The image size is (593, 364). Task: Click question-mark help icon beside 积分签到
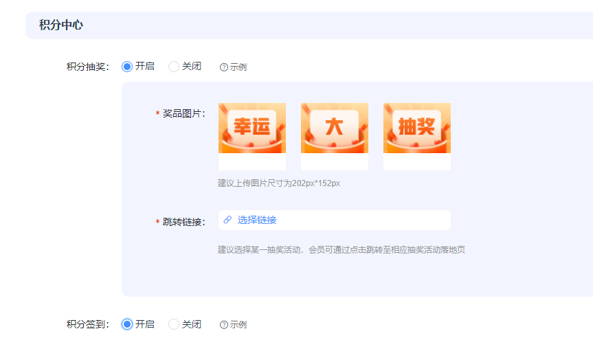click(223, 325)
